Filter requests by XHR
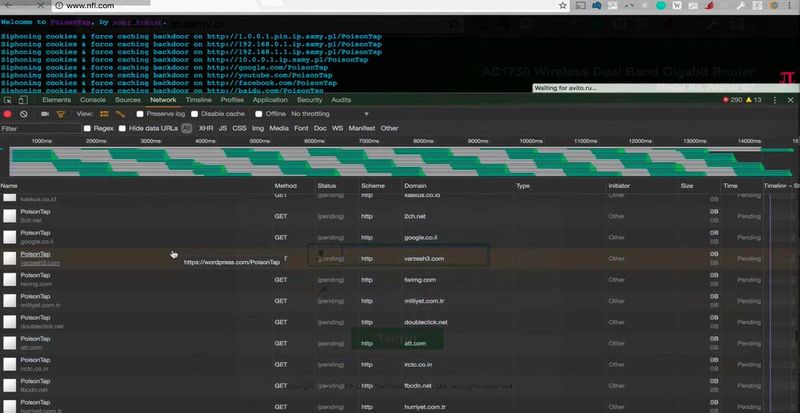 point(206,128)
